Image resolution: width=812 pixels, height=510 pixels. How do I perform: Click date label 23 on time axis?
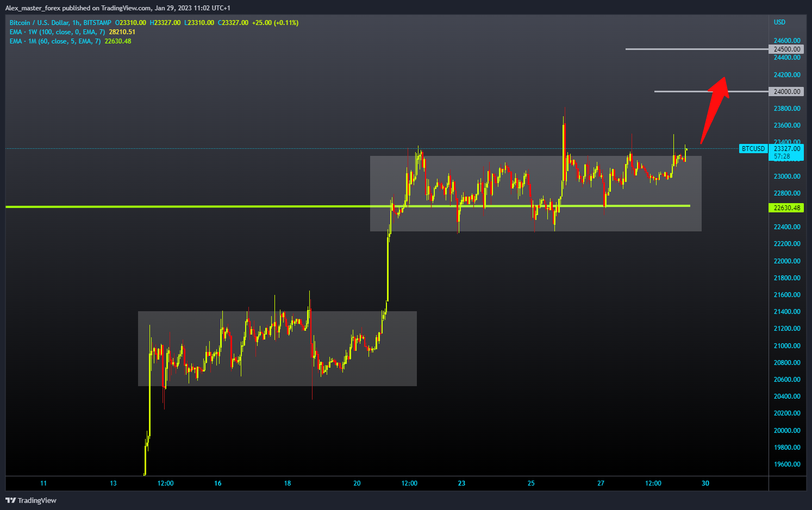tap(461, 483)
